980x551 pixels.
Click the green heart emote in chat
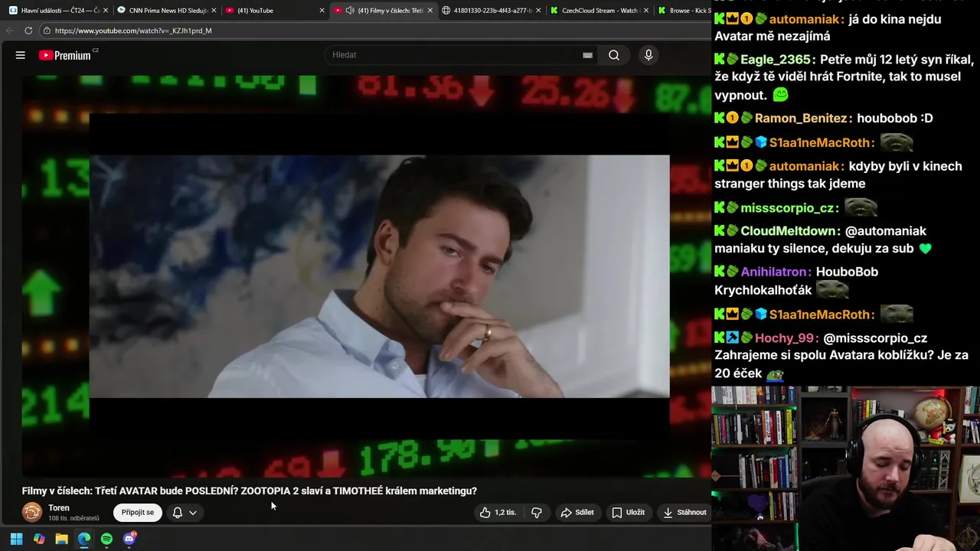coord(926,249)
